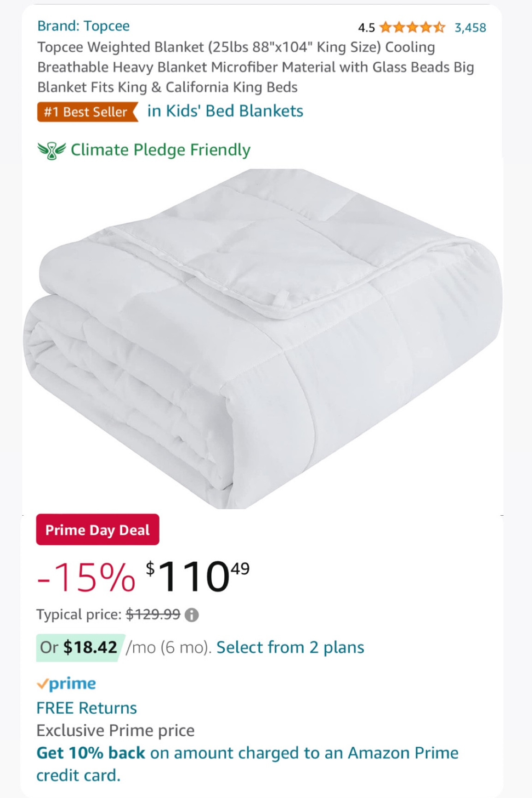The image size is (532, 798).
Task: Click the Climate Pledge Friendly leaf icon
Action: [51, 150]
